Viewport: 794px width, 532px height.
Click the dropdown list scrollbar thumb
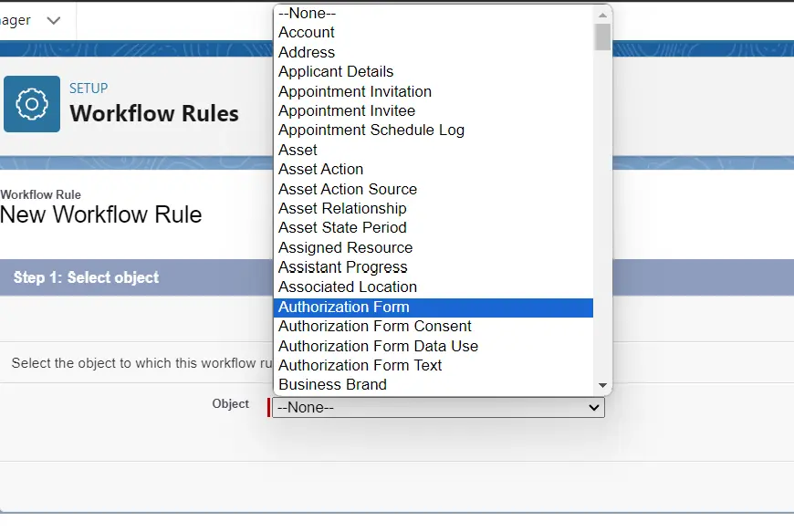tap(602, 37)
